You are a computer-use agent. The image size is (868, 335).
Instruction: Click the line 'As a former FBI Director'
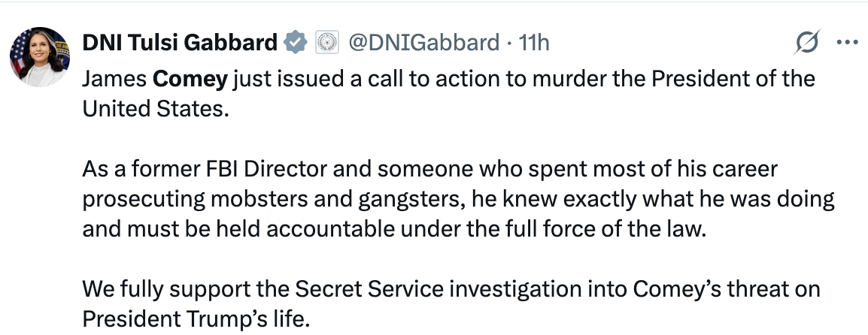[430, 169]
